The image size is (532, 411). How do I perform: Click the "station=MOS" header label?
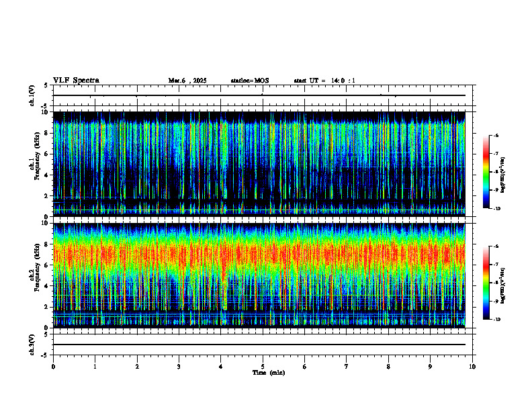coord(250,81)
